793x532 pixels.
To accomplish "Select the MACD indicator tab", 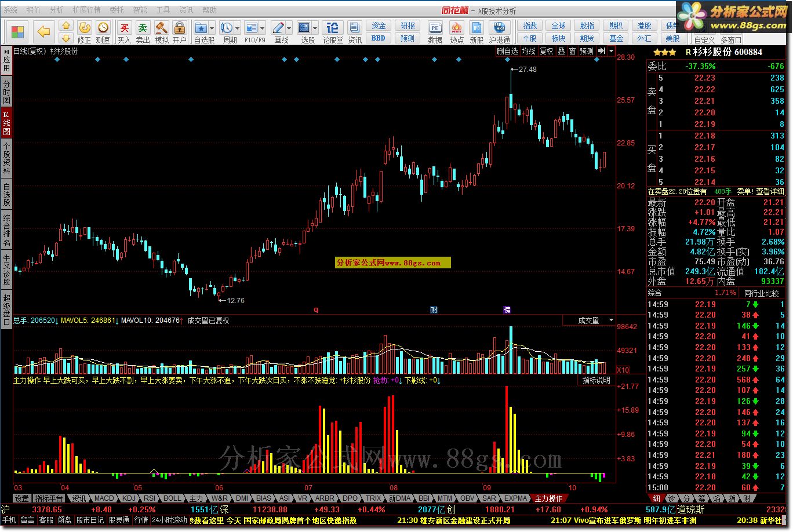I will [x=104, y=498].
